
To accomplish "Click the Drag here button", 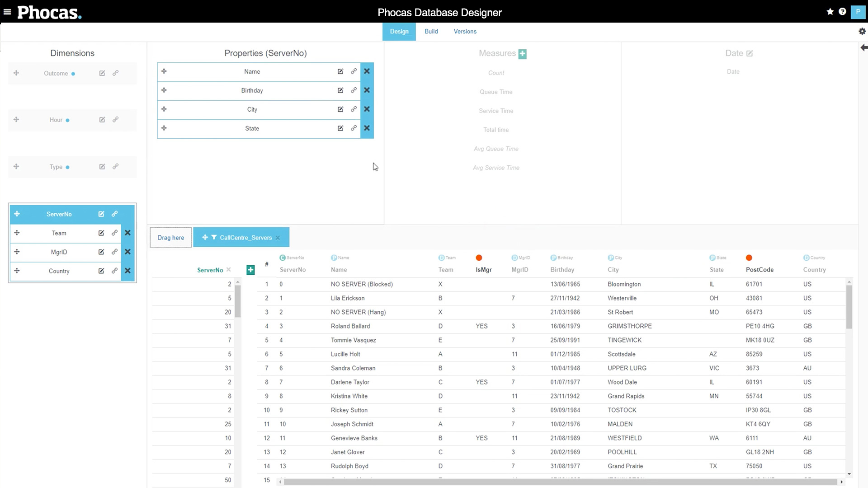I will click(x=171, y=238).
